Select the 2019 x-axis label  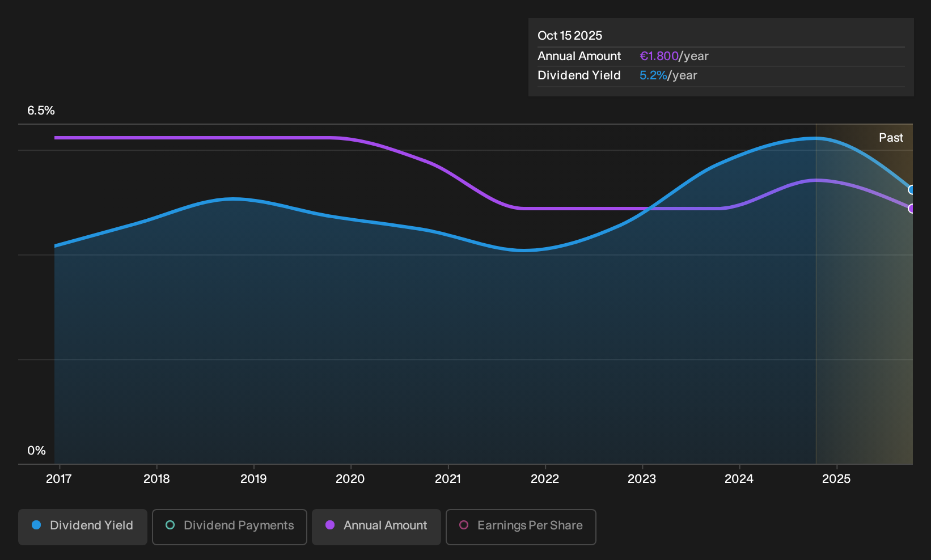coord(253,479)
